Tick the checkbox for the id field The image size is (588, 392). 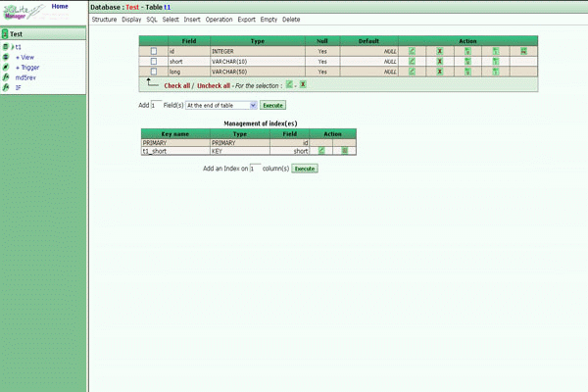(x=153, y=51)
